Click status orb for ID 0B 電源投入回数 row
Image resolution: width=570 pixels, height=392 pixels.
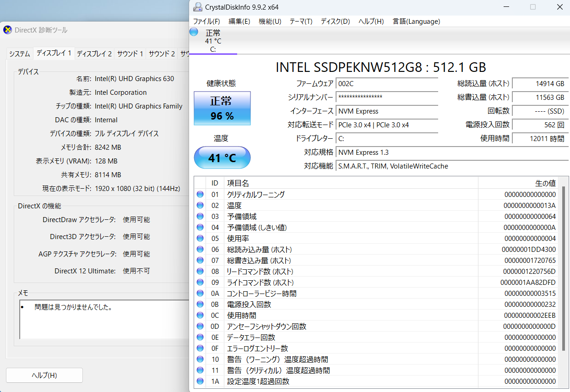[x=200, y=304]
